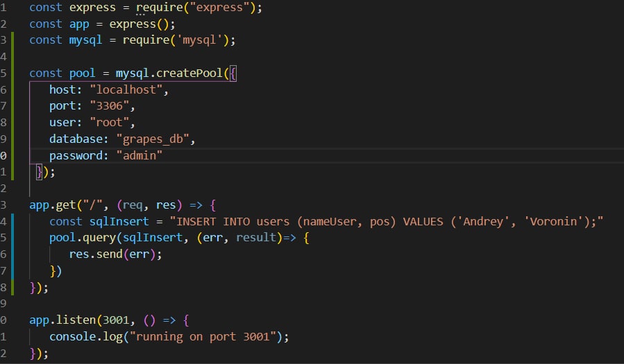Click the createPool method name

click(189, 73)
